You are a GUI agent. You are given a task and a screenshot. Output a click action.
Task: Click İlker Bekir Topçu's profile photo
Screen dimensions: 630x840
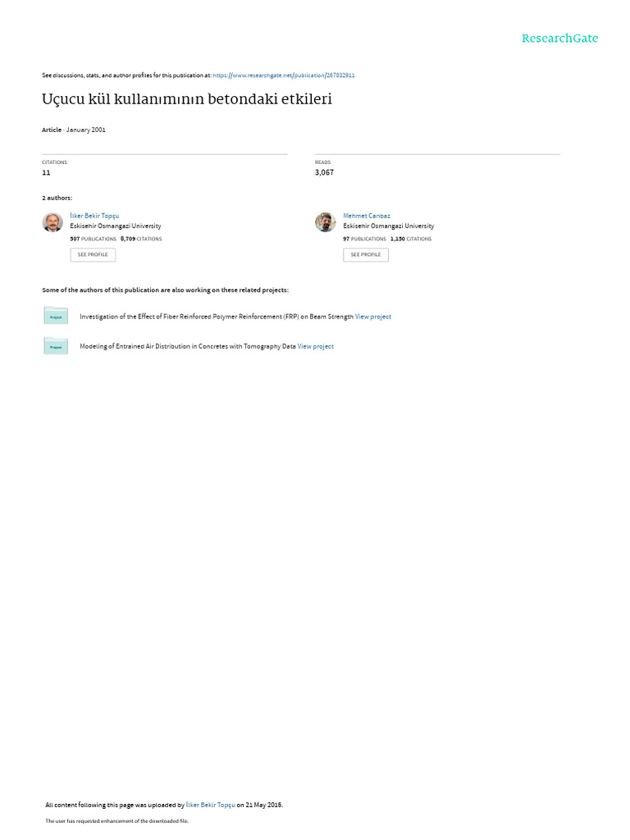coord(52,221)
